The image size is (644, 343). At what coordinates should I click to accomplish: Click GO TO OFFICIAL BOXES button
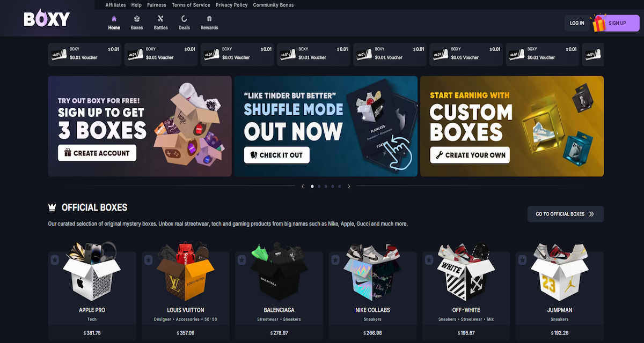click(565, 214)
